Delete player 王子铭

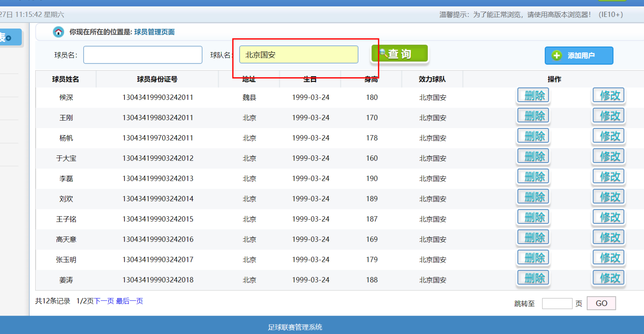click(533, 217)
